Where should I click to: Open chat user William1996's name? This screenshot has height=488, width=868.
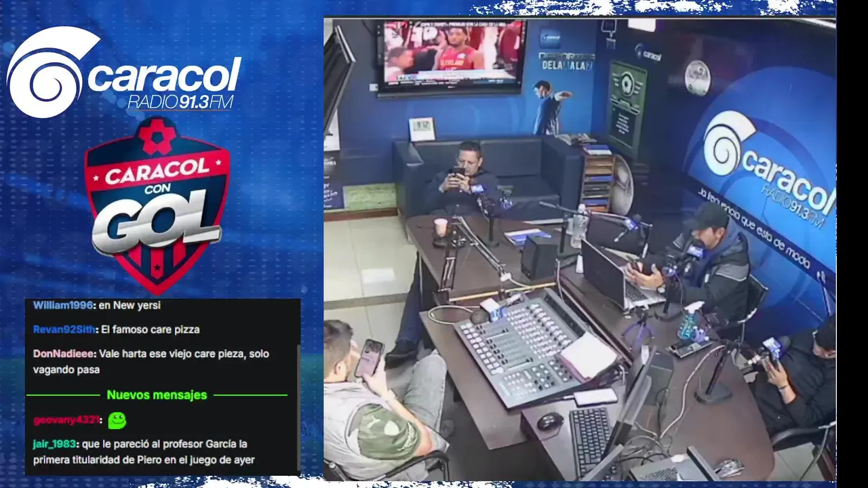[63, 305]
